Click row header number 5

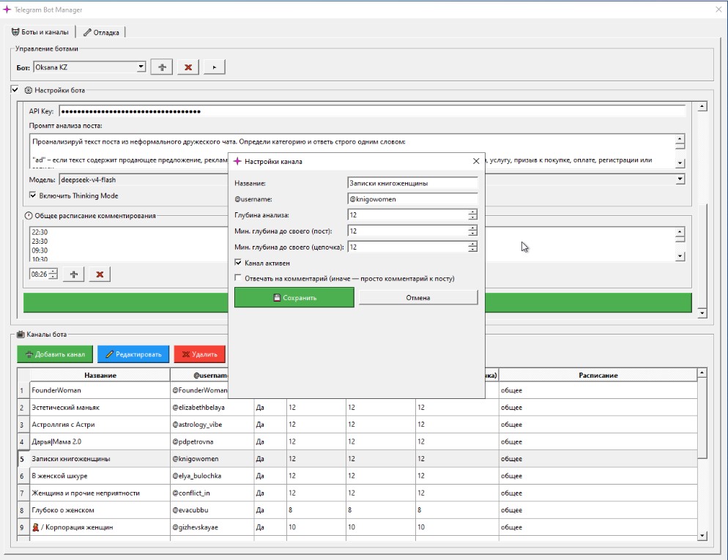click(x=23, y=459)
